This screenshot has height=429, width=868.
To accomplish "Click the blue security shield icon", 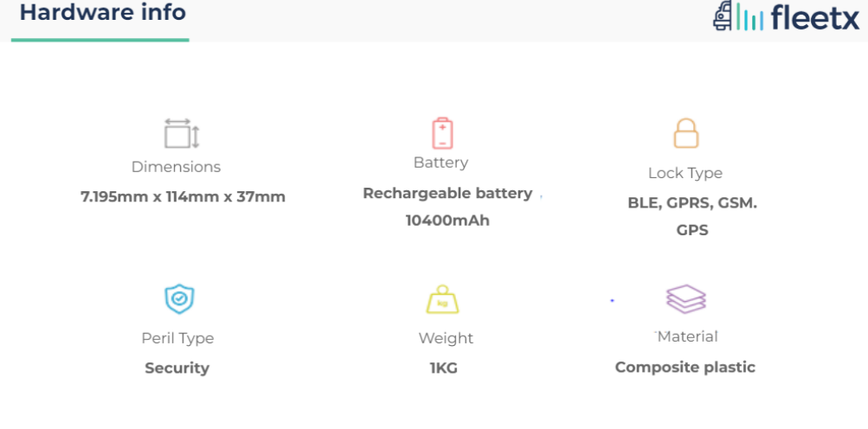I will [179, 299].
